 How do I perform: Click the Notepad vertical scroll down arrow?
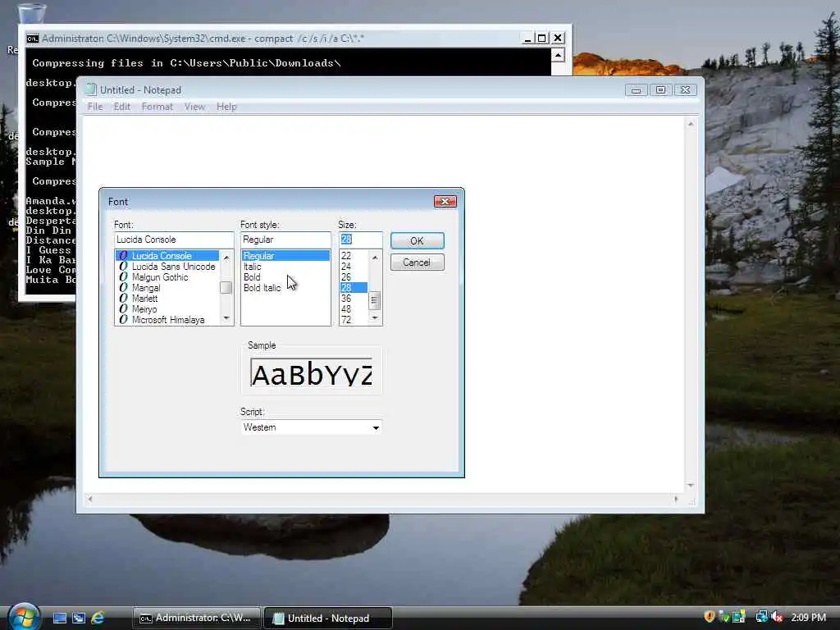[x=691, y=486]
